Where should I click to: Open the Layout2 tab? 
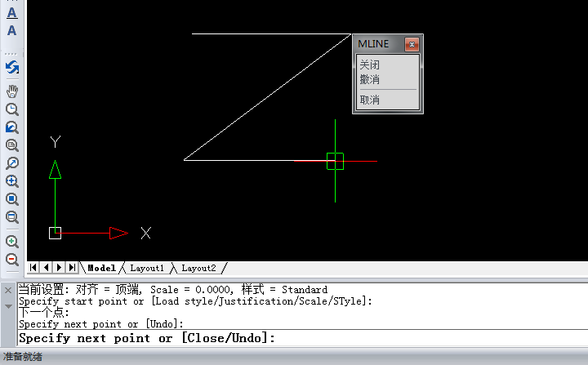coord(198,268)
